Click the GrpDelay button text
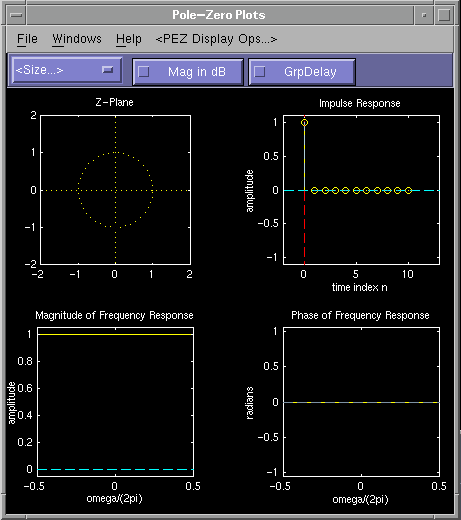 pyautogui.click(x=310, y=72)
